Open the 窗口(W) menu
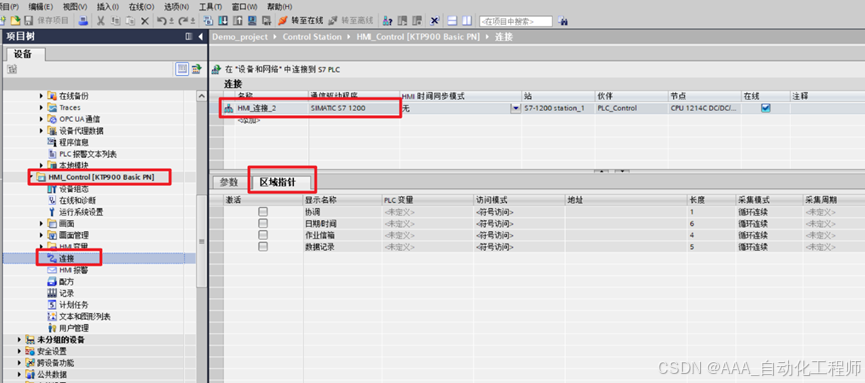Image resolution: width=865 pixels, height=383 pixels. coord(244,7)
